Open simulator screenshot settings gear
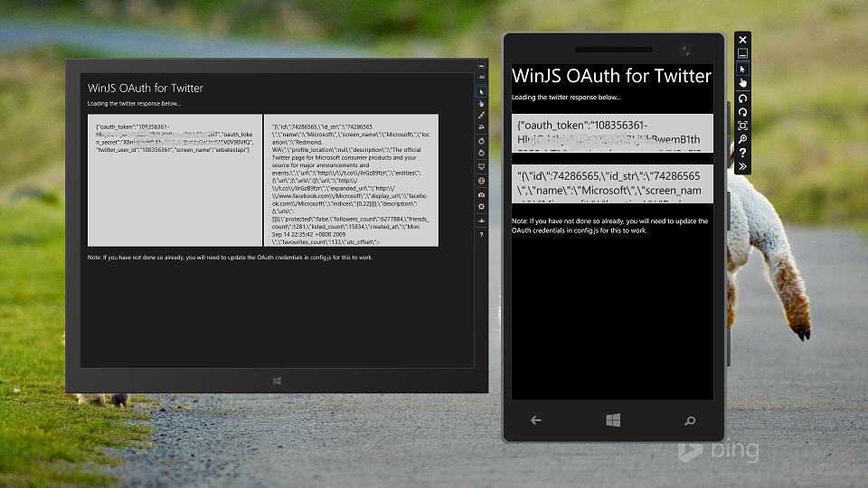The height and width of the screenshot is (488, 868). tap(481, 206)
